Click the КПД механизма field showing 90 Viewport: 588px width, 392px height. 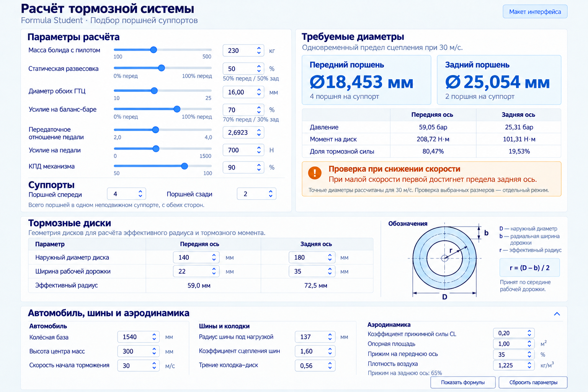pos(243,167)
